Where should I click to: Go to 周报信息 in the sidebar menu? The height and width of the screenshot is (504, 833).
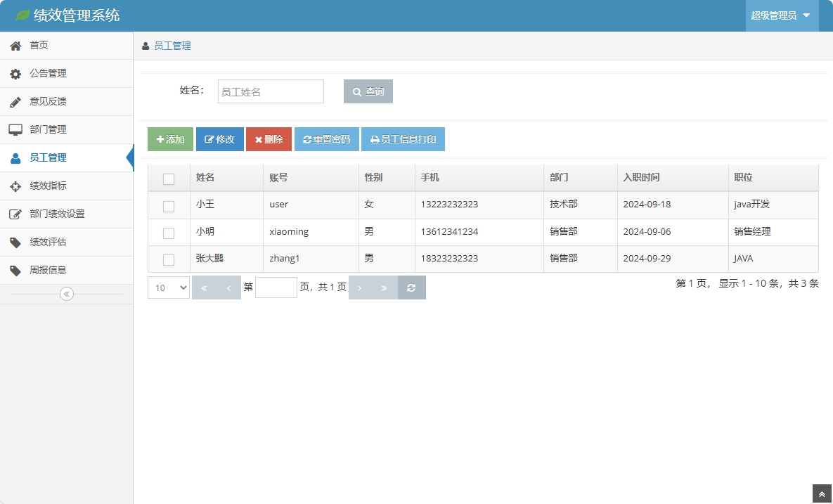(48, 271)
